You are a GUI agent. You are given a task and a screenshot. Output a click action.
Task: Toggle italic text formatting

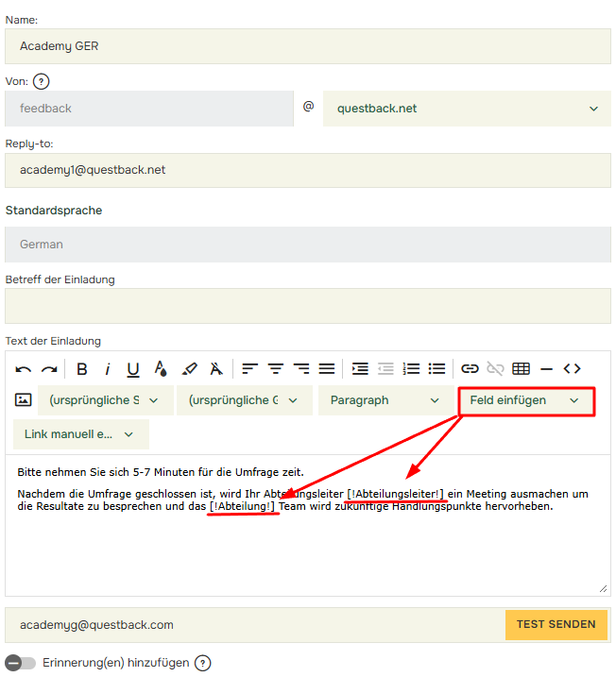point(108,369)
